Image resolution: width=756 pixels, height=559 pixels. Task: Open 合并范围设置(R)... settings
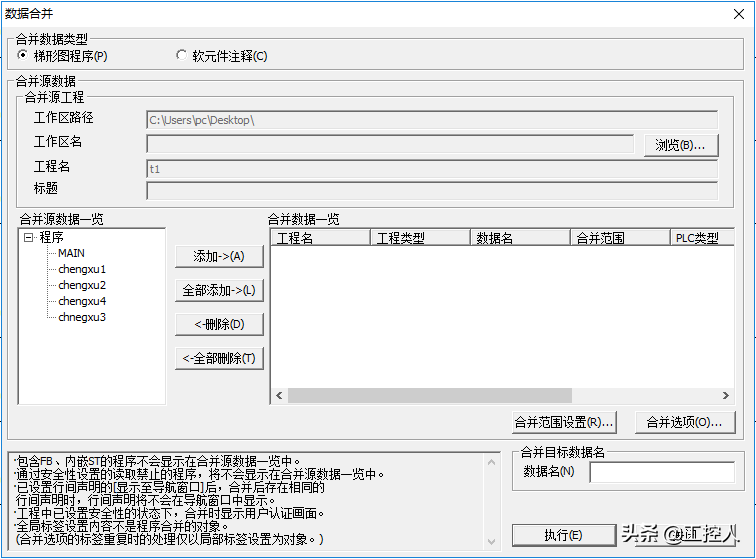564,423
